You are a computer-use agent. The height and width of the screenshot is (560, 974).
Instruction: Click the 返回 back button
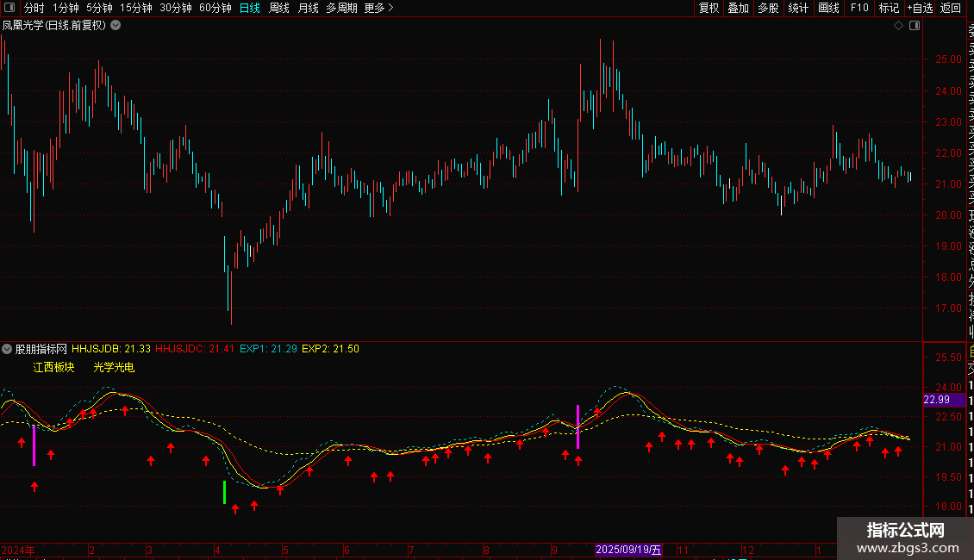tap(951, 8)
